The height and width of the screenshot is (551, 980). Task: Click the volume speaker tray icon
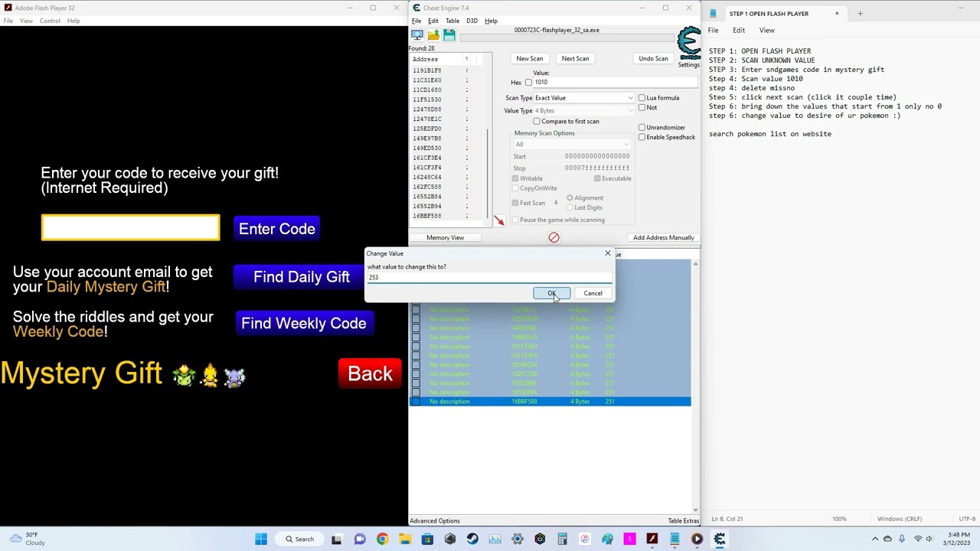pos(929,539)
